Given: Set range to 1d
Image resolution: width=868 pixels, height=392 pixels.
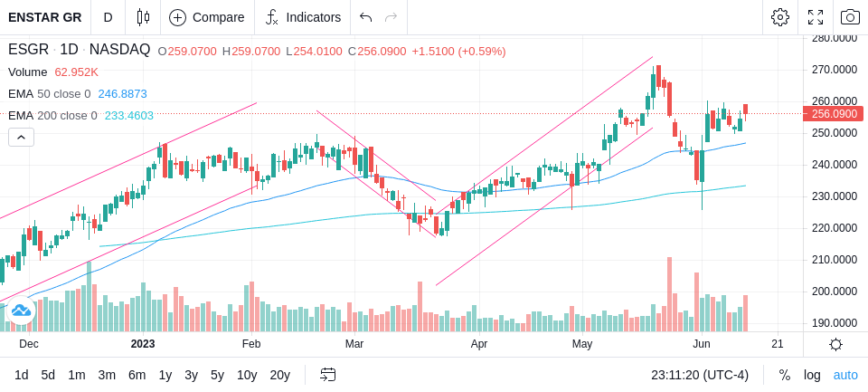Looking at the screenshot, I should coord(22,376).
